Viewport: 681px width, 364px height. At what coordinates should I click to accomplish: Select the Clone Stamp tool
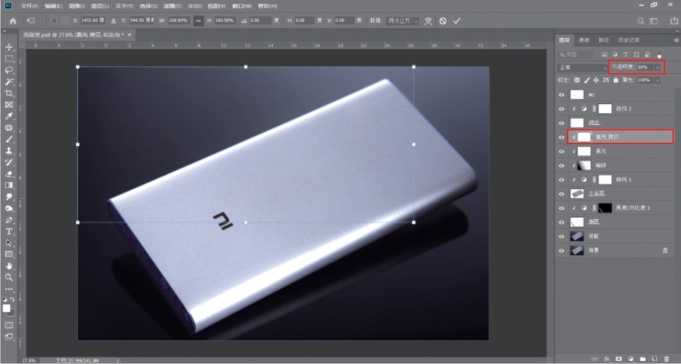(9, 151)
